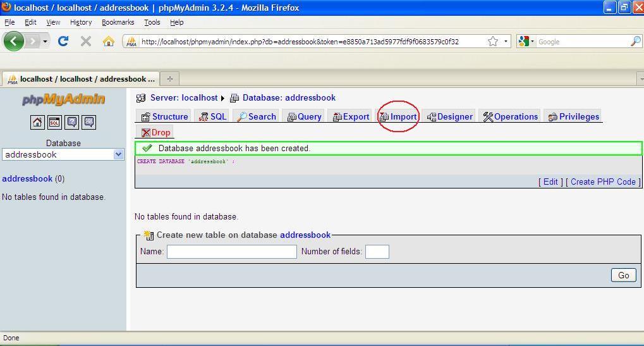
Task: Open the File menu
Action: 9,22
